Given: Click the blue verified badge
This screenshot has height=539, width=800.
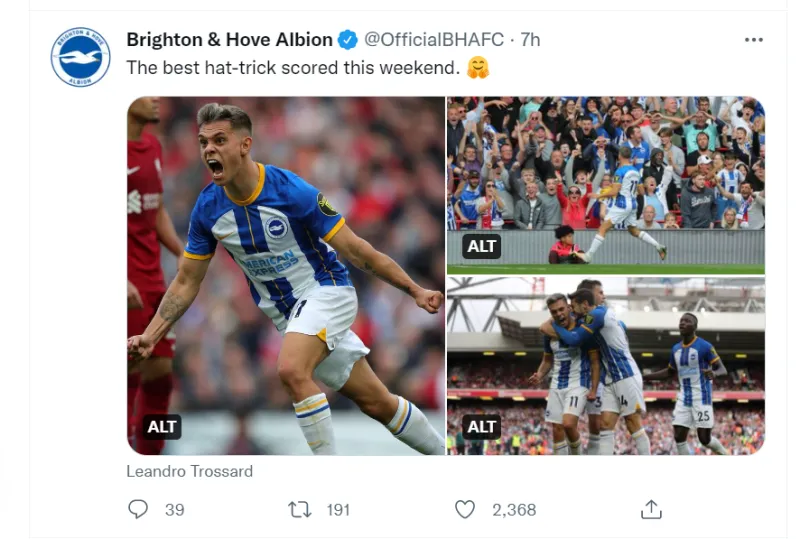Looking at the screenshot, I should click(347, 40).
